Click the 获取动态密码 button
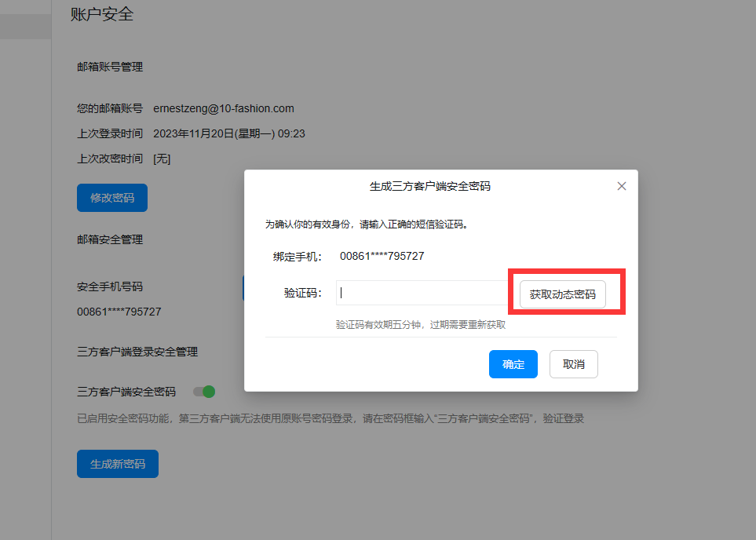This screenshot has height=540, width=756. tap(562, 294)
